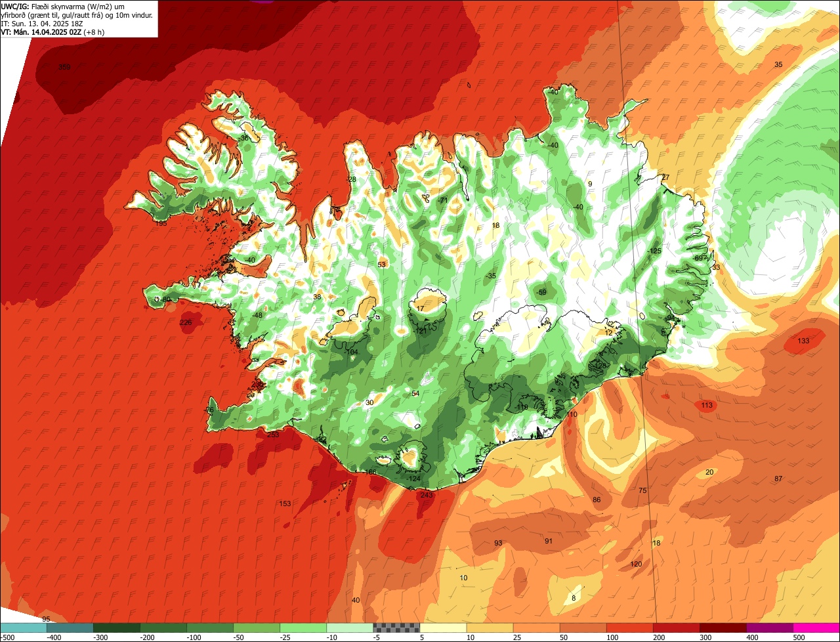The image size is (840, 642).
Task: Select pale yellow swatch between 5 and 10
Action: click(x=443, y=628)
